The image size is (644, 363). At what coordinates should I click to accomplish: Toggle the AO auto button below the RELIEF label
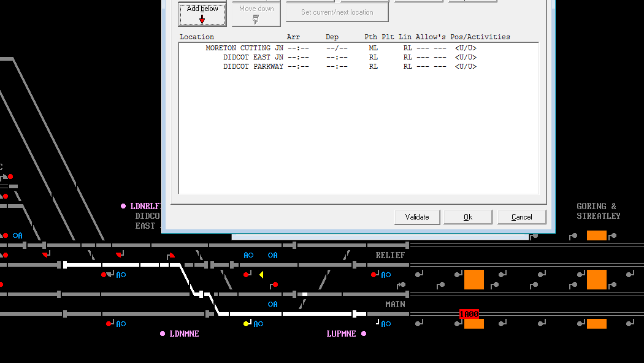click(386, 274)
